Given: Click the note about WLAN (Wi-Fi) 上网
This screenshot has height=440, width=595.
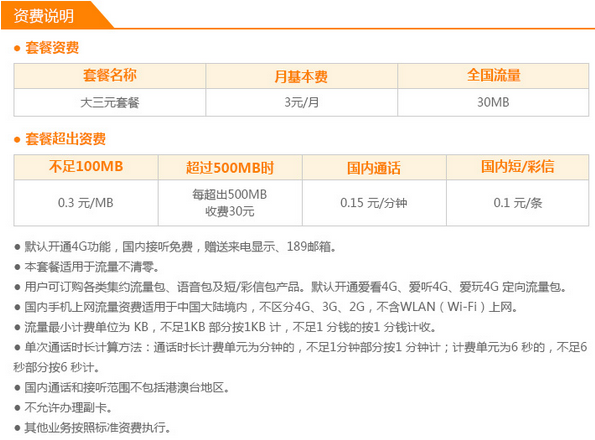Looking at the screenshot, I should (x=271, y=307).
